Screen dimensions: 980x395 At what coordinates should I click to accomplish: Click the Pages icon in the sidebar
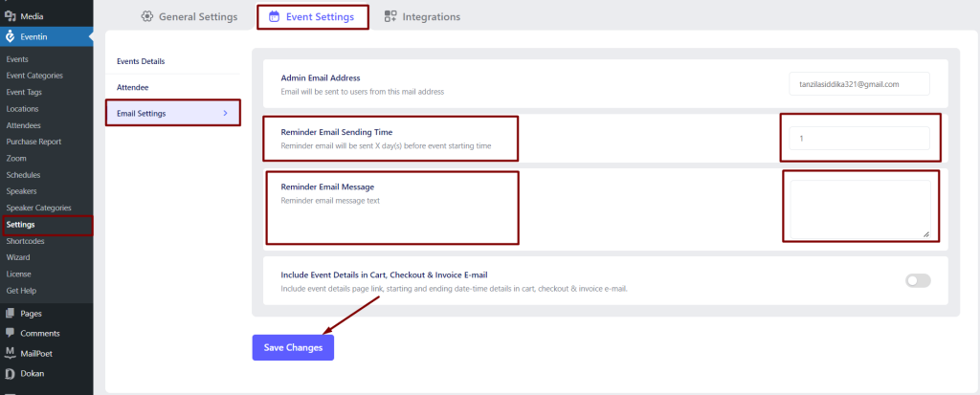[10, 314]
